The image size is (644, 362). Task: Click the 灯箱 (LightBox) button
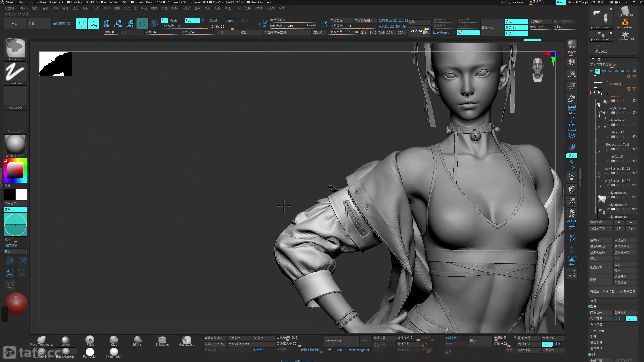click(39, 23)
